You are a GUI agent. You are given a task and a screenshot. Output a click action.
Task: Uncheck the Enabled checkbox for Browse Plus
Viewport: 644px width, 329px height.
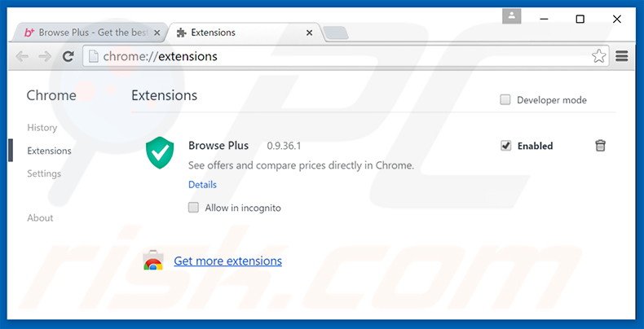pyautogui.click(x=505, y=146)
